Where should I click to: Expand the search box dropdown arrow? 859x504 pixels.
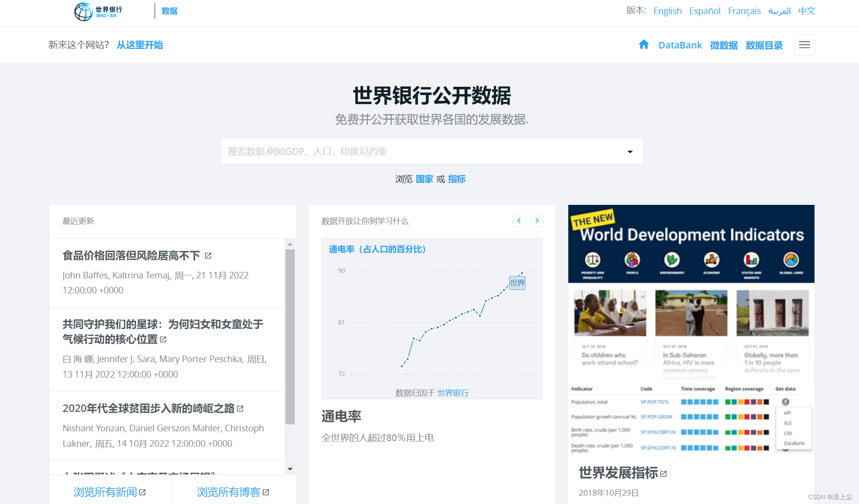pyautogui.click(x=630, y=152)
